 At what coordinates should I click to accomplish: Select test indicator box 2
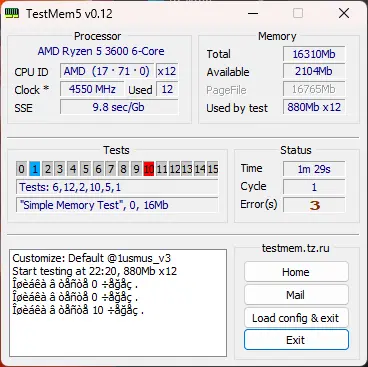pos(48,169)
